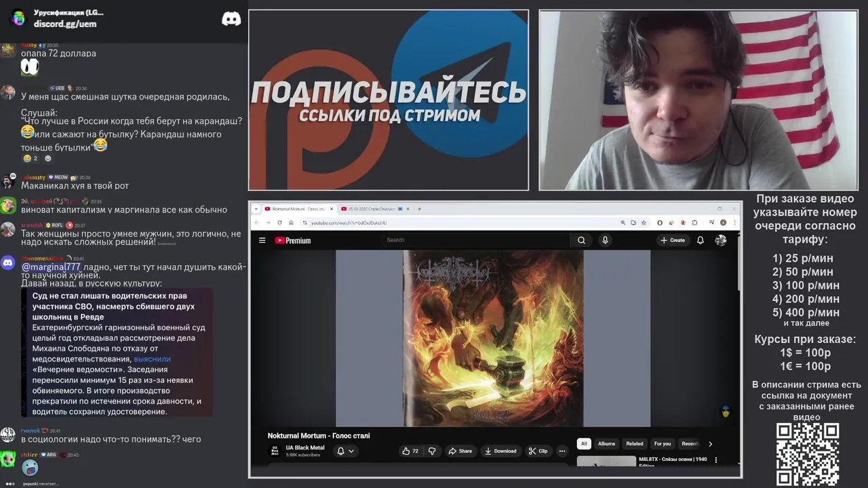Download the video
Viewport: 868px width, 488px height.
click(x=500, y=451)
